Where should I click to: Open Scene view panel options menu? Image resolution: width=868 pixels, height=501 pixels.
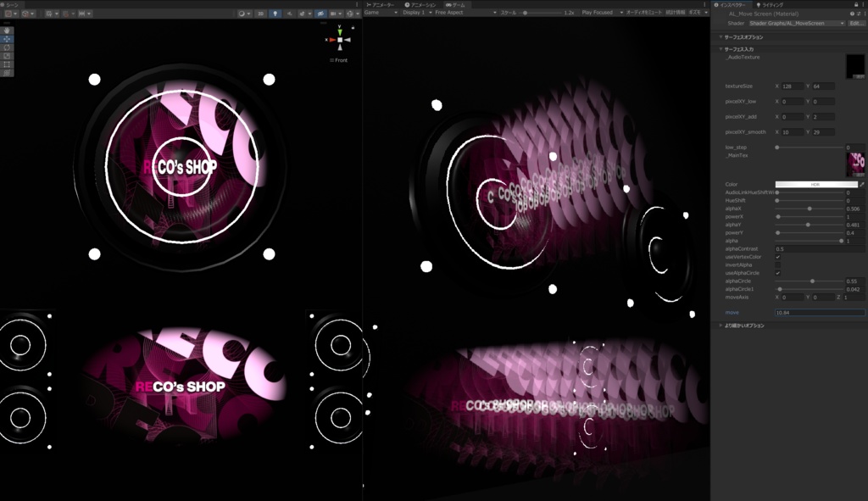point(357,4)
